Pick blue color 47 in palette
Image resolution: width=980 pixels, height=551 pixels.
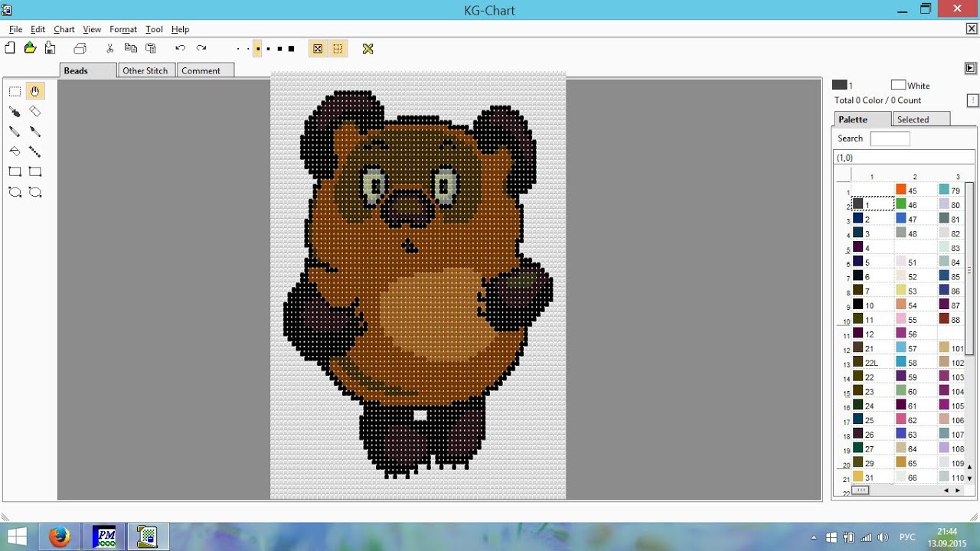tap(901, 219)
